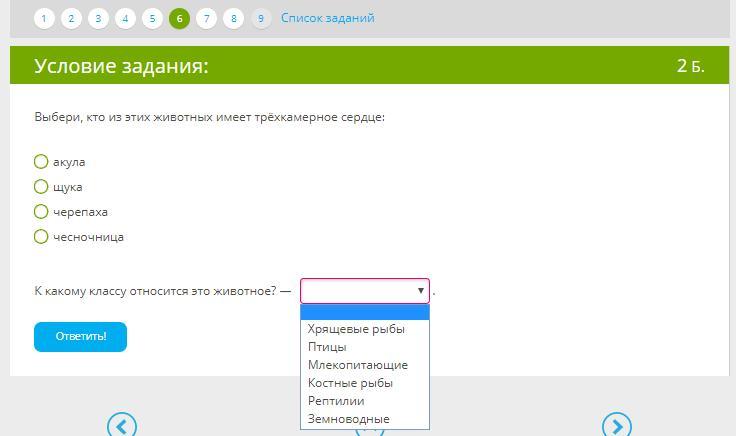Select the 'щука' radio option
Viewport: 736px width, 436px height.
[x=41, y=186]
